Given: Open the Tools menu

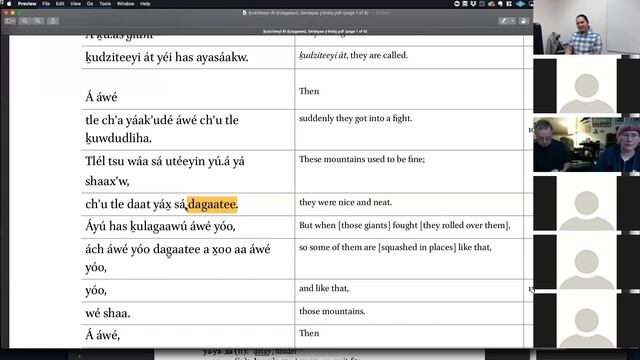Looking at the screenshot, I should pos(105,4).
